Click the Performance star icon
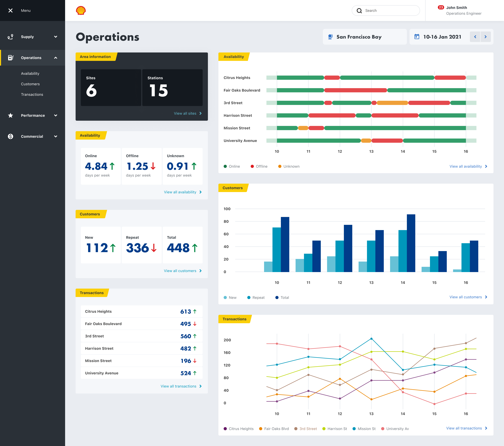 pyautogui.click(x=10, y=115)
